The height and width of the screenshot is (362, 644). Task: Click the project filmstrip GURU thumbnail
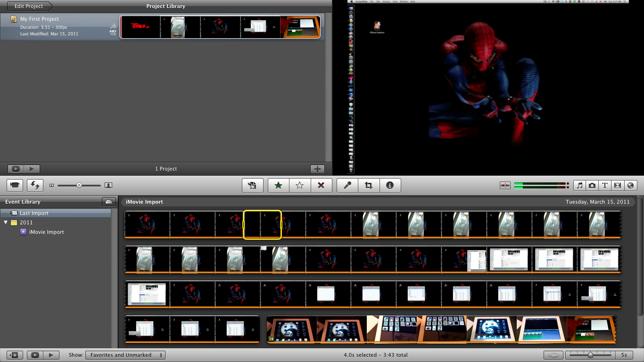coord(140,27)
